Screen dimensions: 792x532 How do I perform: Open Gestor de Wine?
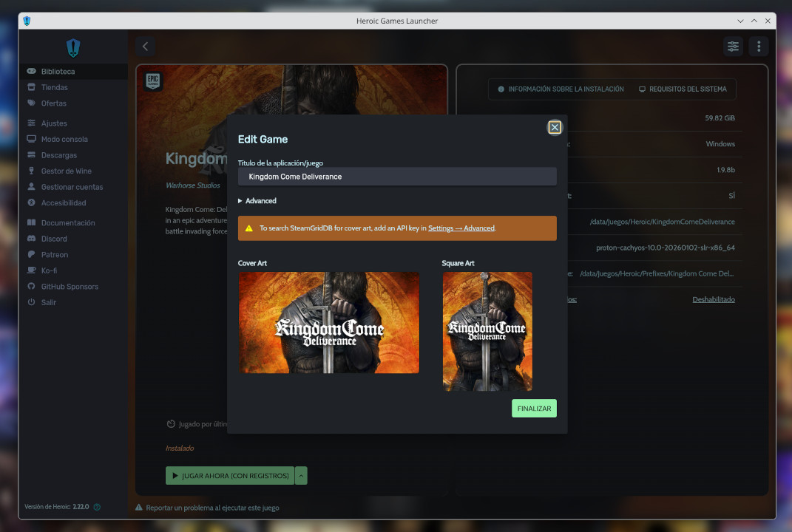click(72, 171)
